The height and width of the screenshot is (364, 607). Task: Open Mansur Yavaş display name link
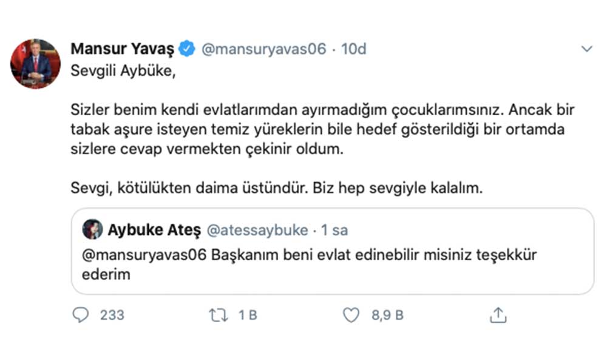coord(123,49)
